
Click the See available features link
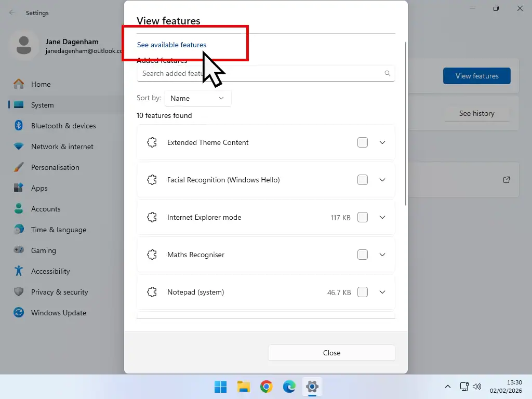171,45
